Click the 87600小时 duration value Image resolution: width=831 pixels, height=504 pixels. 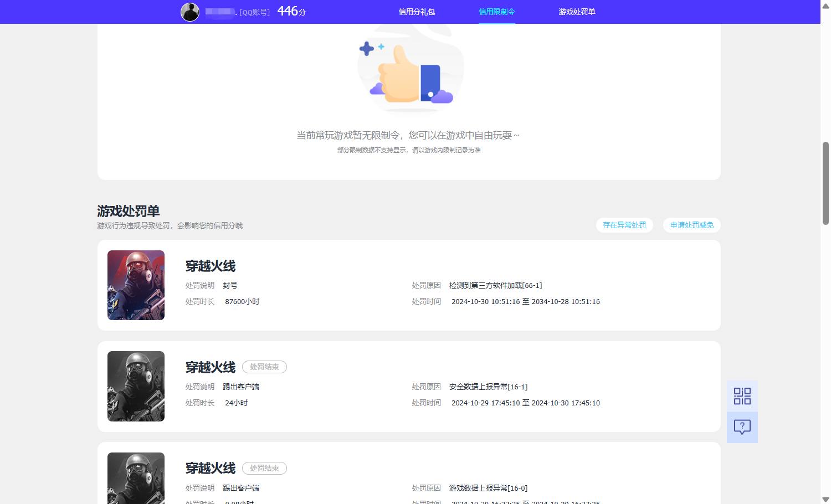(242, 301)
